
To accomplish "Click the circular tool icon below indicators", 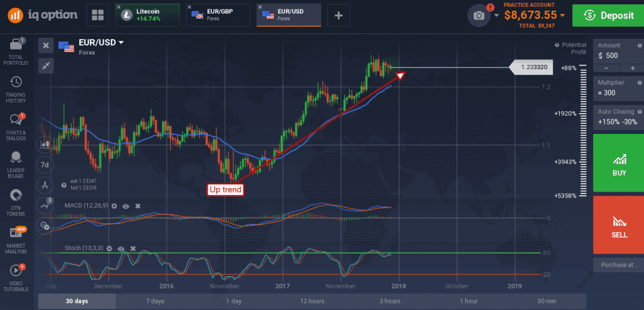I will (45, 225).
